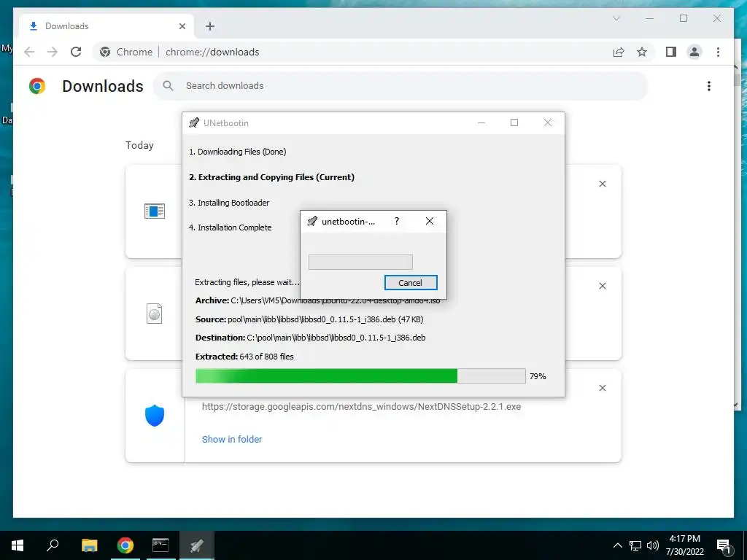This screenshot has width=747, height=560.
Task: Open Downloads page more actions menu
Action: [x=709, y=86]
